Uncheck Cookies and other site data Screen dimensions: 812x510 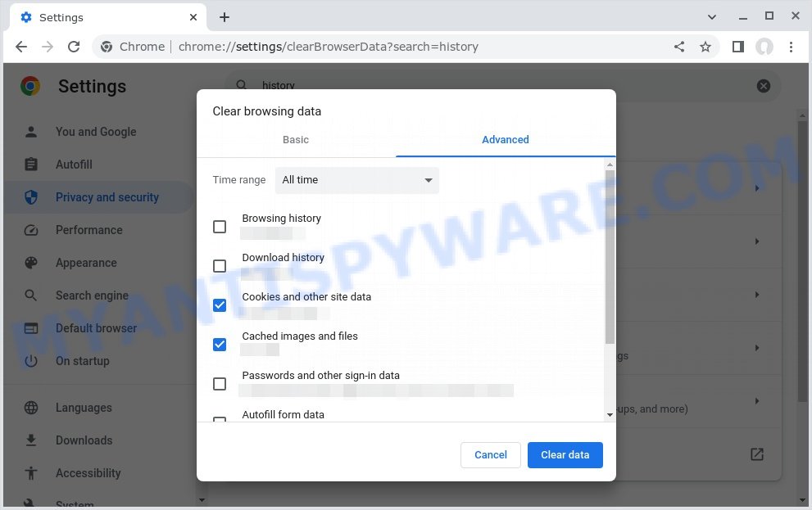pyautogui.click(x=220, y=305)
